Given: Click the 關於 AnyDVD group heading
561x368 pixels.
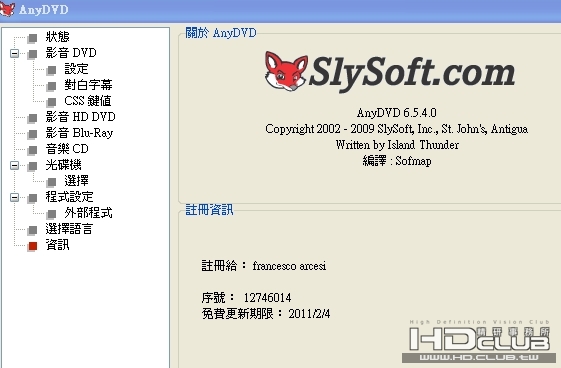Looking at the screenshot, I should (x=221, y=33).
